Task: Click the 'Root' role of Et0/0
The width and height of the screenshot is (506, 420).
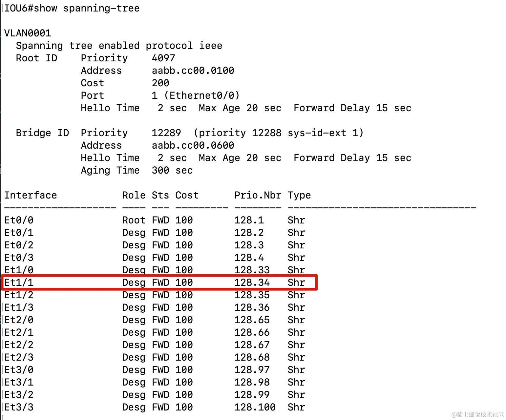Action: click(x=134, y=220)
